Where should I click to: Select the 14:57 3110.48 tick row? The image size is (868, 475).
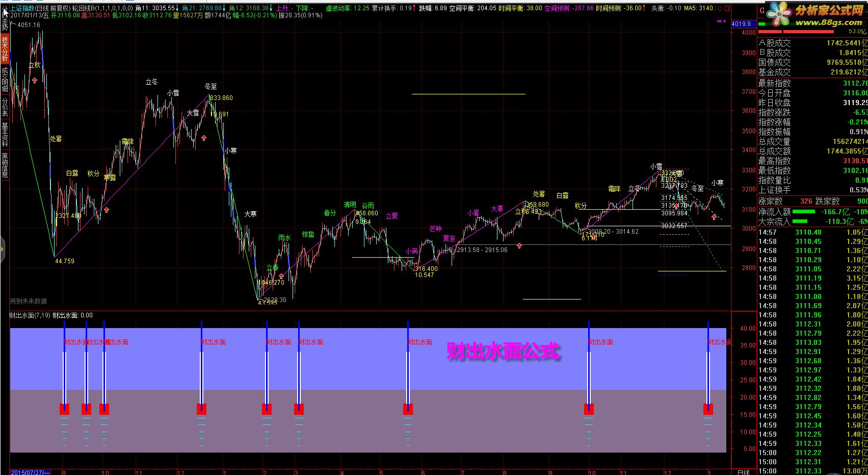point(812,232)
